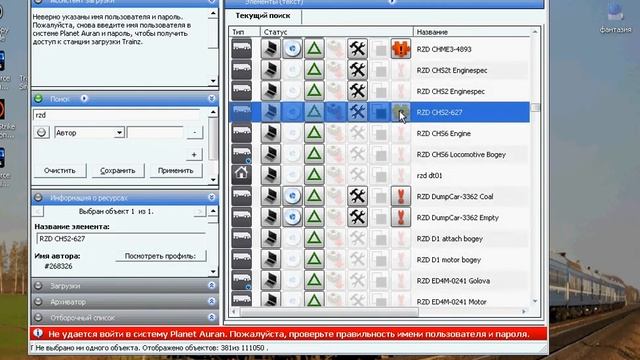Screen dimensions: 640x360
Task: Select the RZD CHS6 Locomotive Bogey name
Action: coord(461,154)
